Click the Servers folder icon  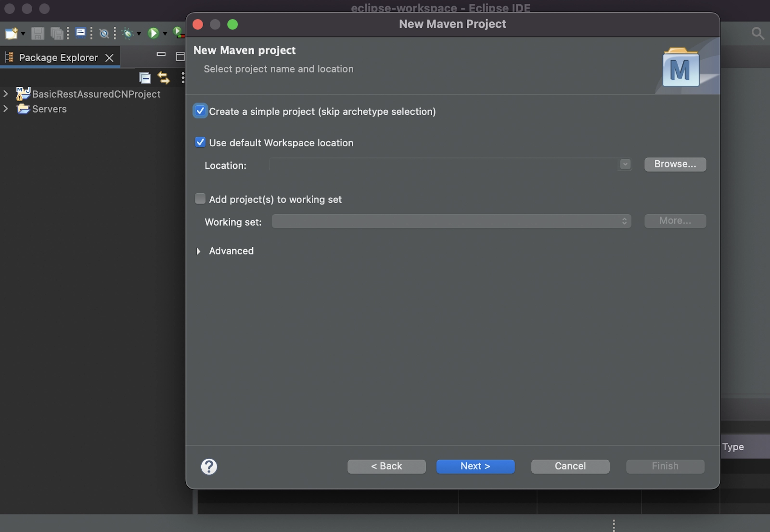pyautogui.click(x=23, y=109)
